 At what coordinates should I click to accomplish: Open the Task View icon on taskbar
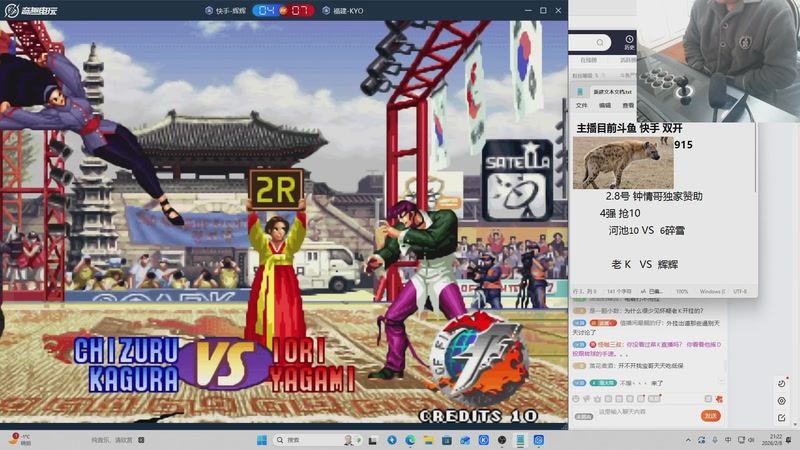[373, 440]
